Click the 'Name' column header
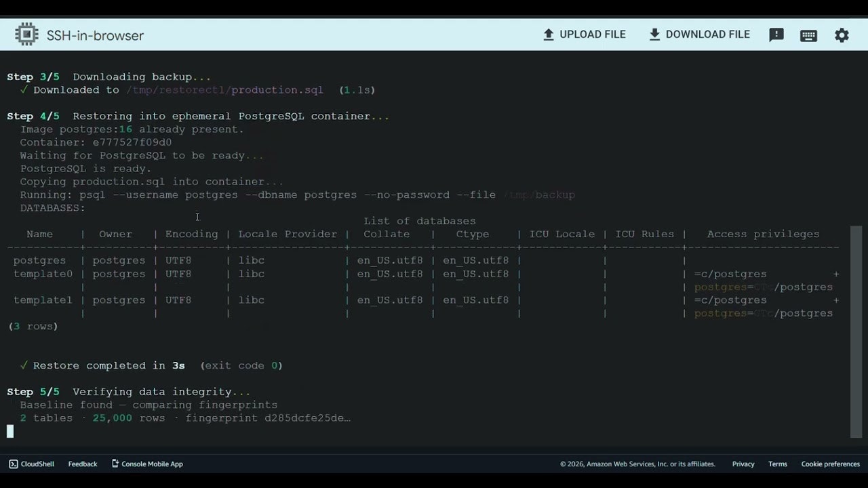The height and width of the screenshot is (488, 868). 39,235
